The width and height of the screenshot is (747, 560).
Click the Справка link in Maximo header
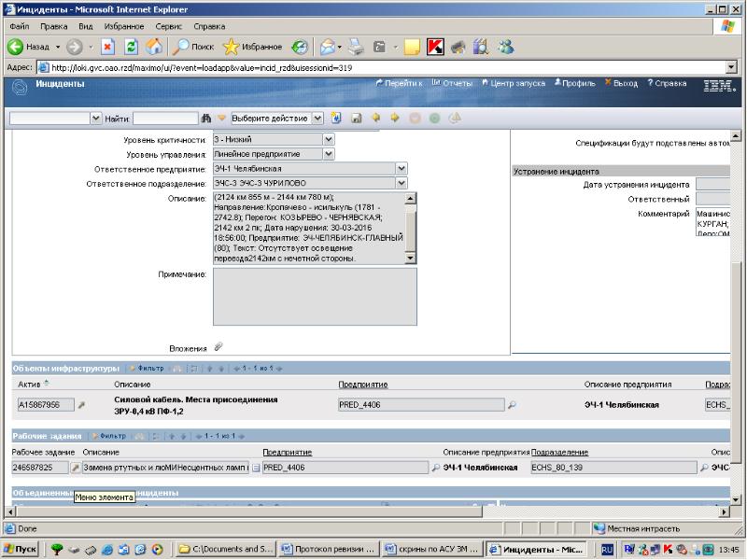pyautogui.click(x=667, y=83)
